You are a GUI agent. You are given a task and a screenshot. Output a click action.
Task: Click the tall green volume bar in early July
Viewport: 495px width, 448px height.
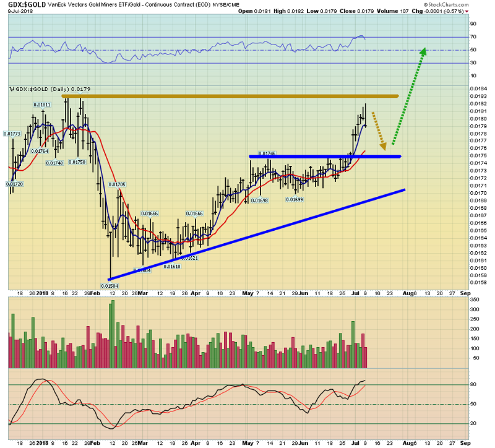click(353, 345)
